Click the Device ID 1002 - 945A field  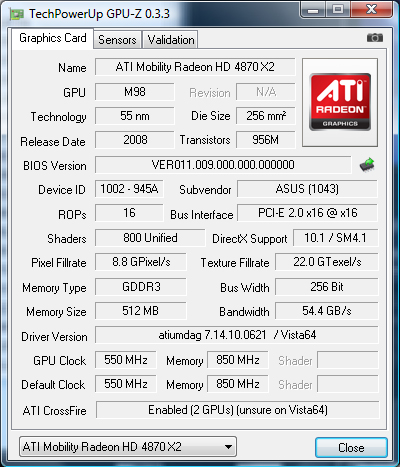[x=129, y=189]
